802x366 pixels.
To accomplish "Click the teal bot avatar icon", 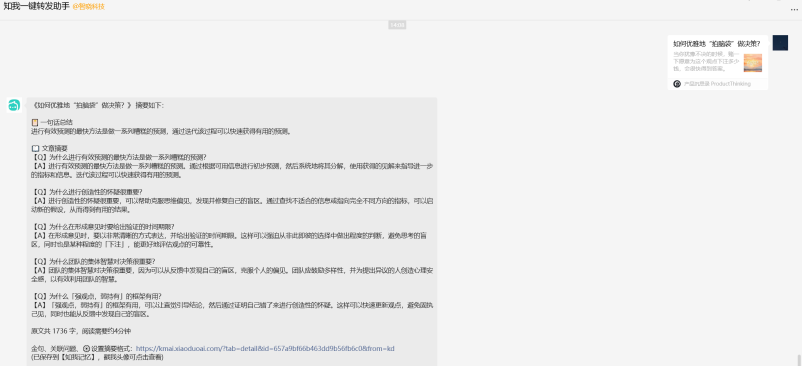I will coord(14,105).
